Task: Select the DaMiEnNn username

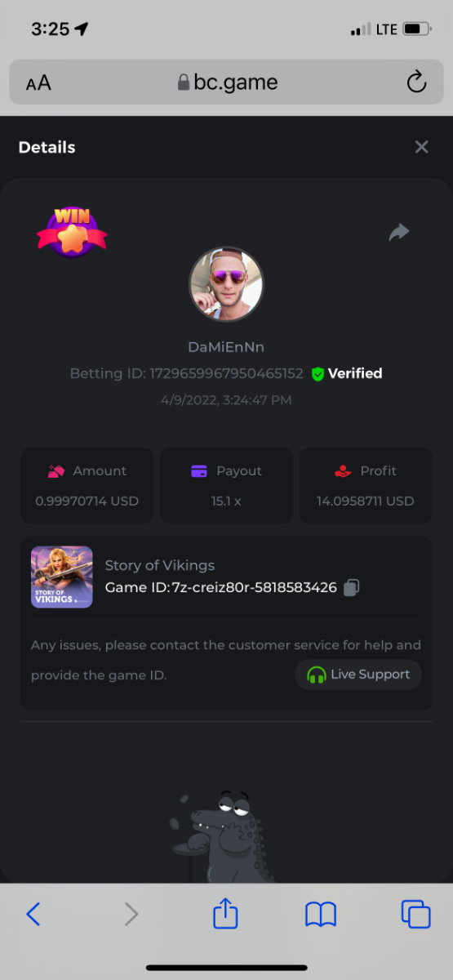Action: [x=226, y=347]
